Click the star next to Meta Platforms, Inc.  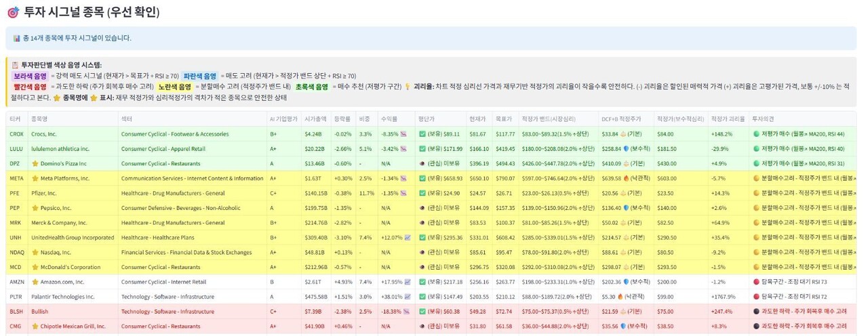[35, 179]
